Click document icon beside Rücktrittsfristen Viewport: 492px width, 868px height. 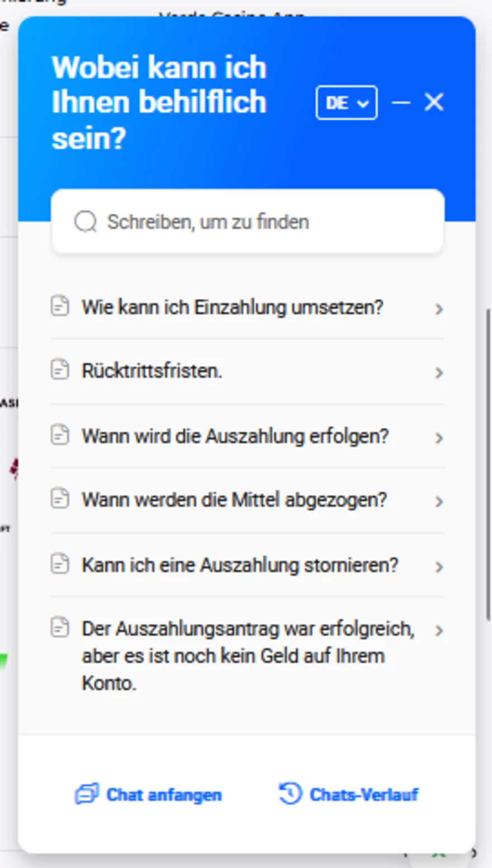pos(60,370)
